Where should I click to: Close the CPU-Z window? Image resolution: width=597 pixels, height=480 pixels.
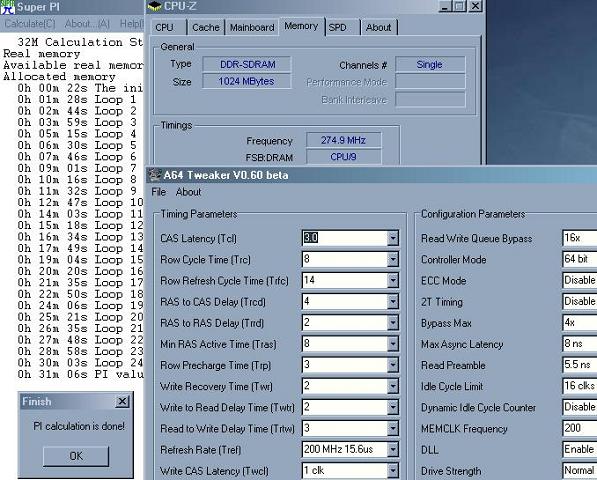click(476, 6)
